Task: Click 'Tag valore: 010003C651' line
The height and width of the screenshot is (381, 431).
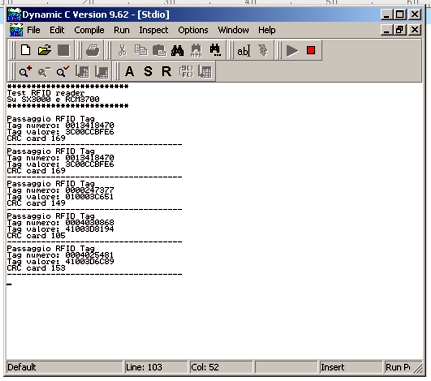Action: coord(60,197)
